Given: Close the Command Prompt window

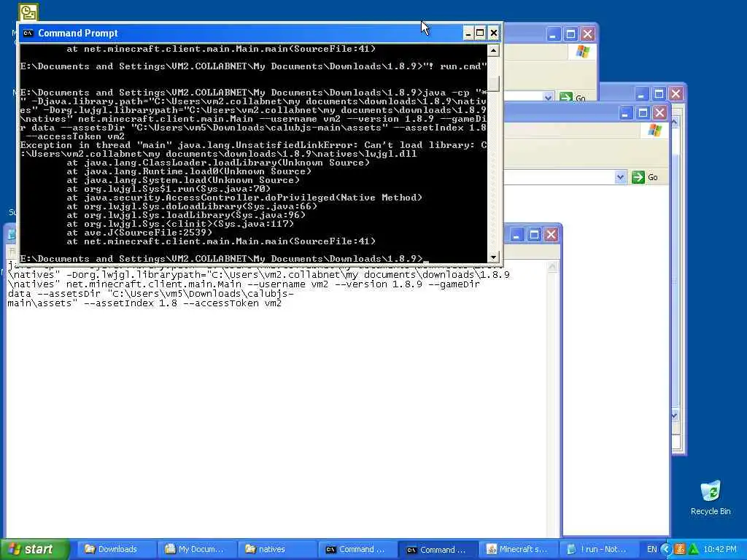Looking at the screenshot, I should click(494, 34).
